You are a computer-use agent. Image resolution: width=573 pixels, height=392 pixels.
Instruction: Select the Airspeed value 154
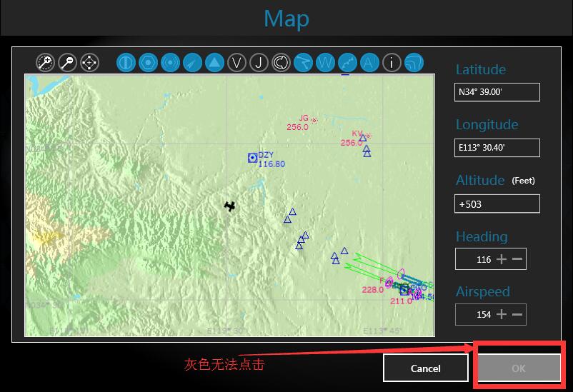[x=484, y=315]
